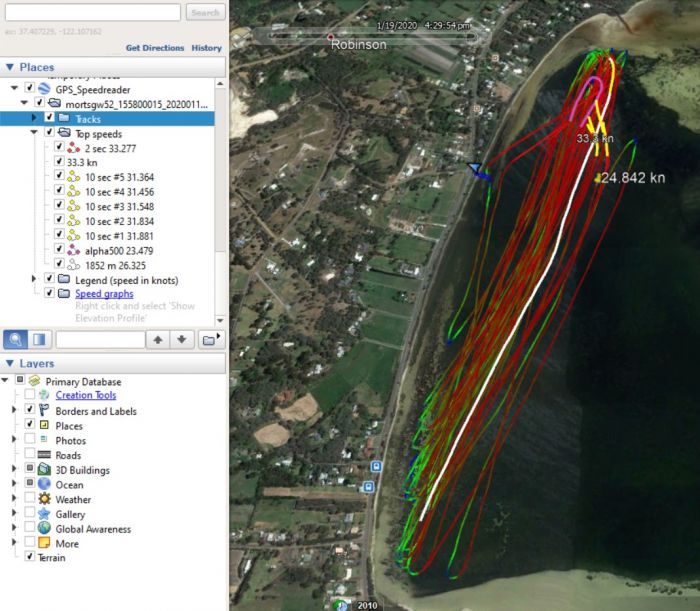Image resolution: width=700 pixels, height=611 pixels.
Task: Expand the Borders and Labels layer
Action: 14,410
